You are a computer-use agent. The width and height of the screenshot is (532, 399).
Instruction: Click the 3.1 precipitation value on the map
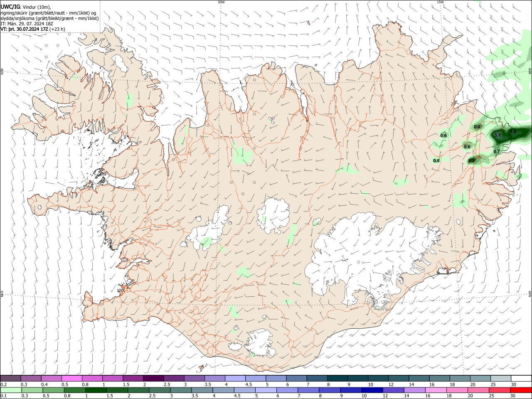[498, 135]
